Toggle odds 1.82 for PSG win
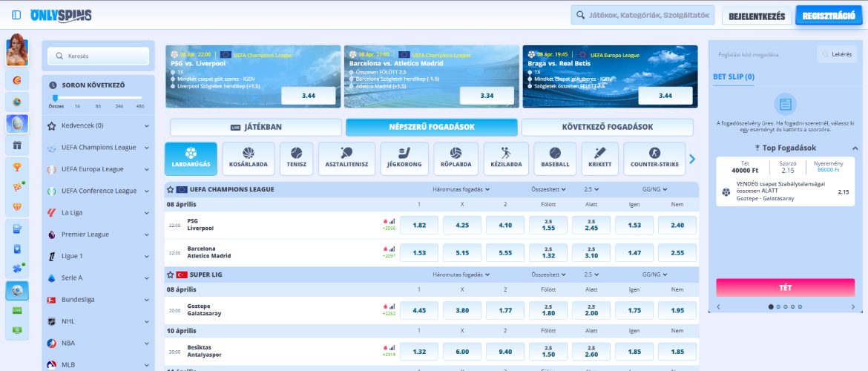This screenshot has width=868, height=371. pyautogui.click(x=419, y=226)
